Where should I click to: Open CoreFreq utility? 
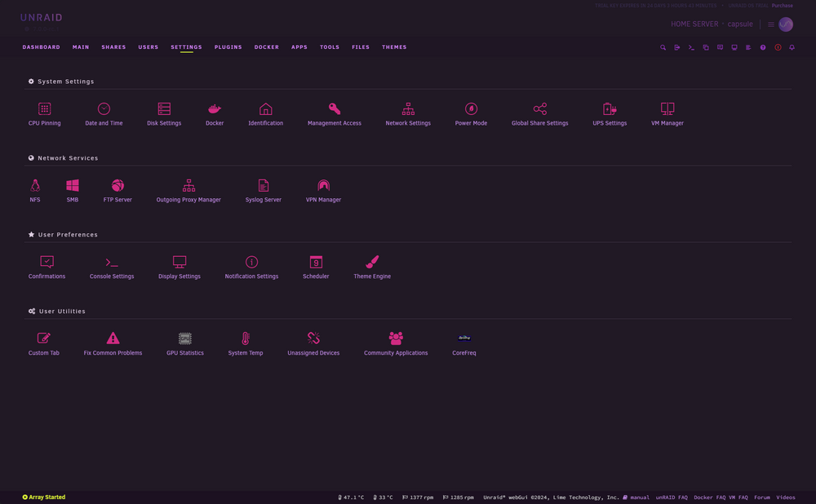point(463,344)
